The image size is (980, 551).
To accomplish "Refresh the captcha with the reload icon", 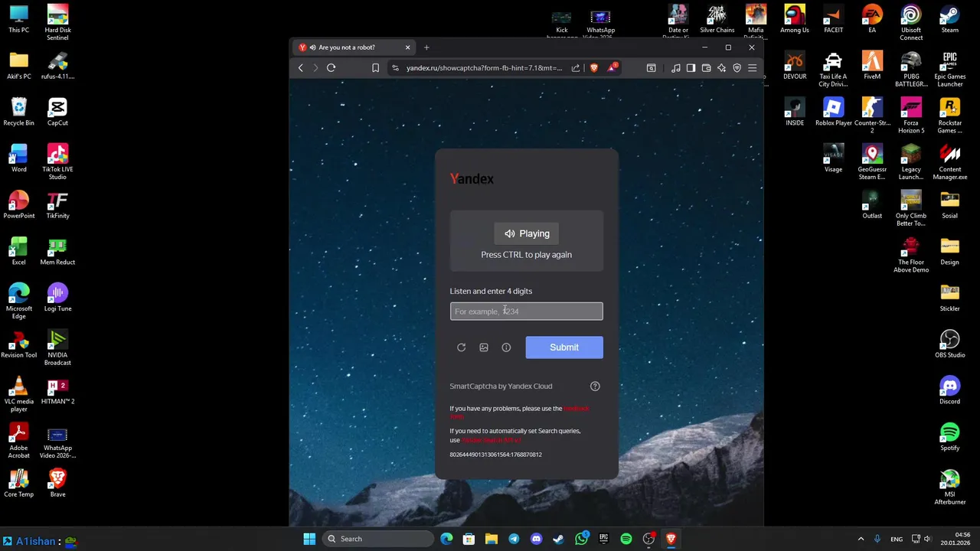I will coord(461,347).
